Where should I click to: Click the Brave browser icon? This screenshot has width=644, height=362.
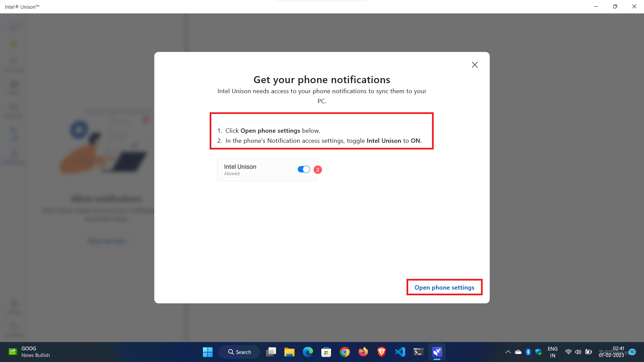point(381,351)
